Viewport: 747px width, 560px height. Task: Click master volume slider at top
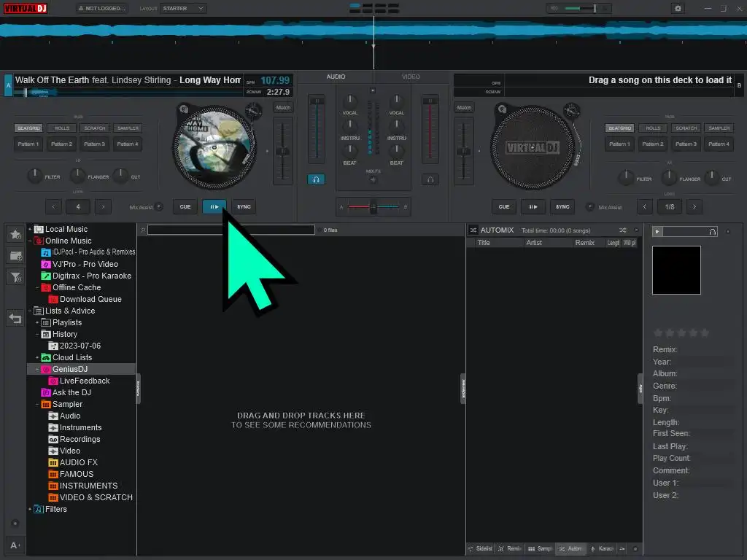tap(581, 8)
